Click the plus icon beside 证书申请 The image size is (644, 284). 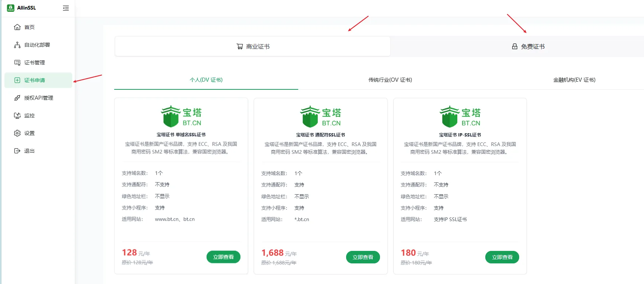tap(17, 80)
